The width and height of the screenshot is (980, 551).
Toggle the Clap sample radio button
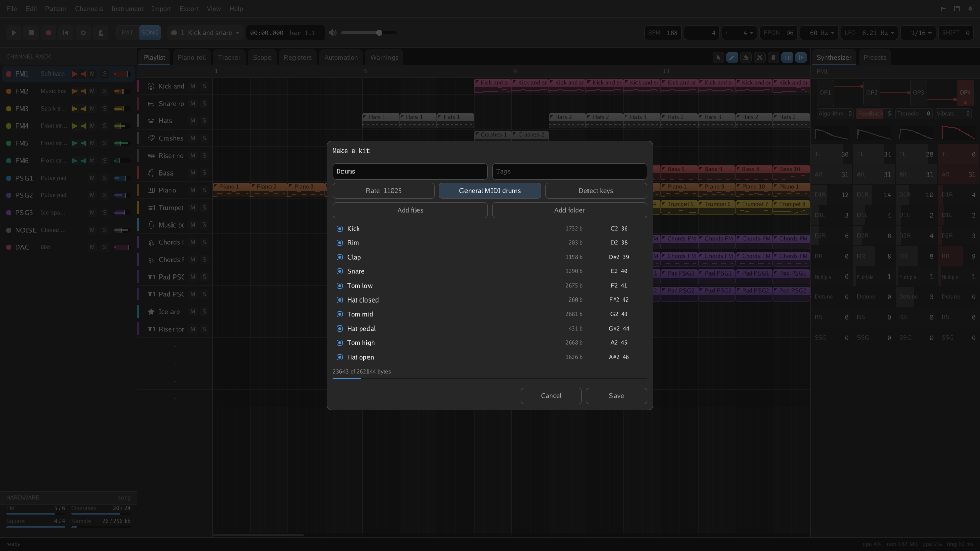pos(340,257)
